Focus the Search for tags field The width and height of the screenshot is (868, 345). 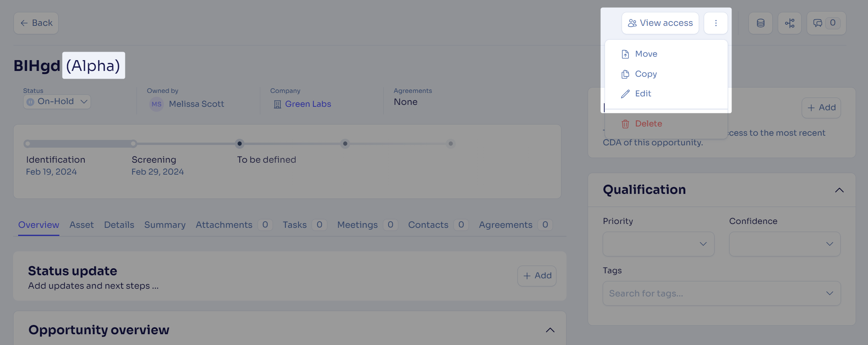721,293
